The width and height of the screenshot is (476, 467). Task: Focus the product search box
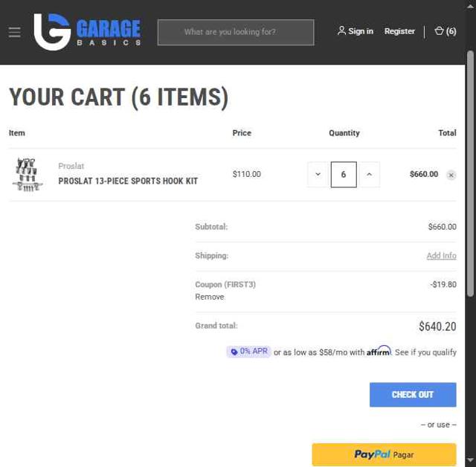pyautogui.click(x=235, y=32)
